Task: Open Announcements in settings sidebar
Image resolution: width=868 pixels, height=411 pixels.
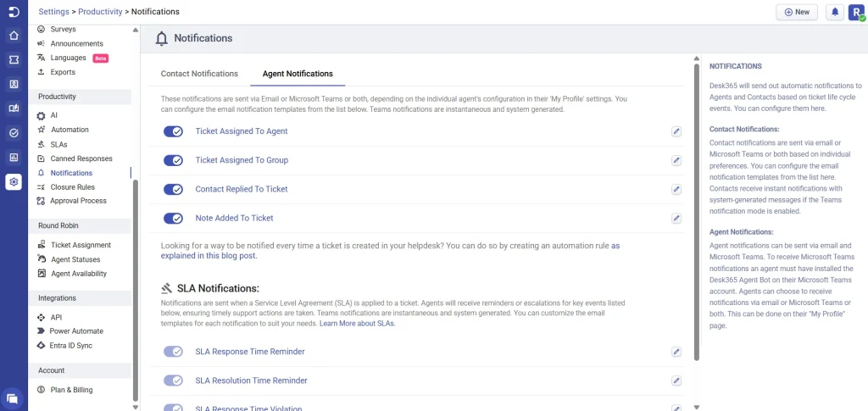Action: coord(76,44)
